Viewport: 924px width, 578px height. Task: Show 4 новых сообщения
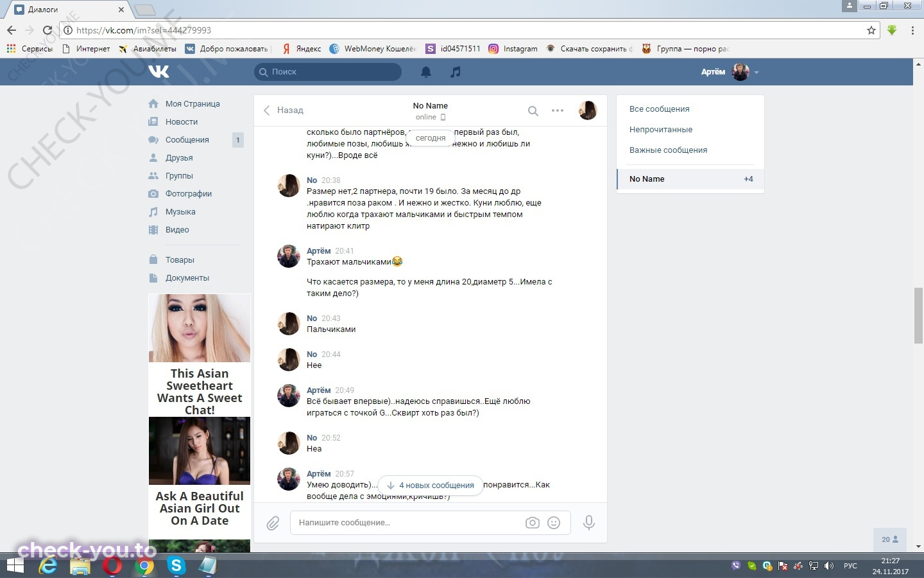[x=430, y=486]
